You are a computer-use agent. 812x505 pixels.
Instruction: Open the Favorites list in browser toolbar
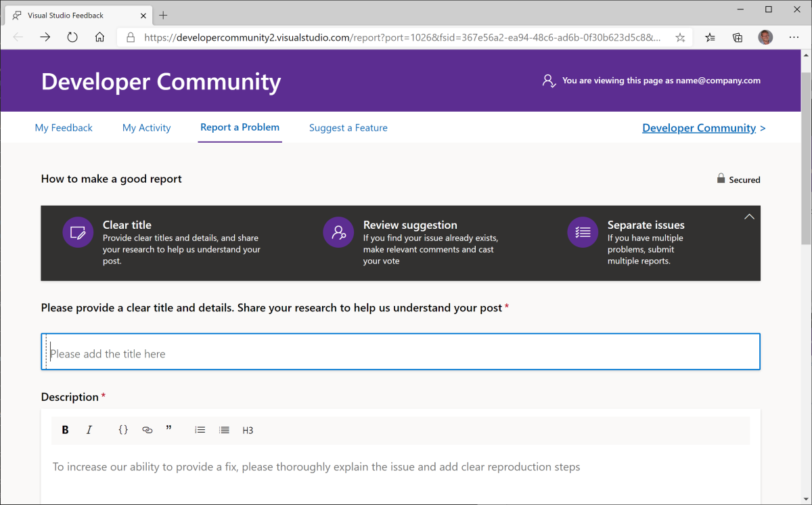710,38
